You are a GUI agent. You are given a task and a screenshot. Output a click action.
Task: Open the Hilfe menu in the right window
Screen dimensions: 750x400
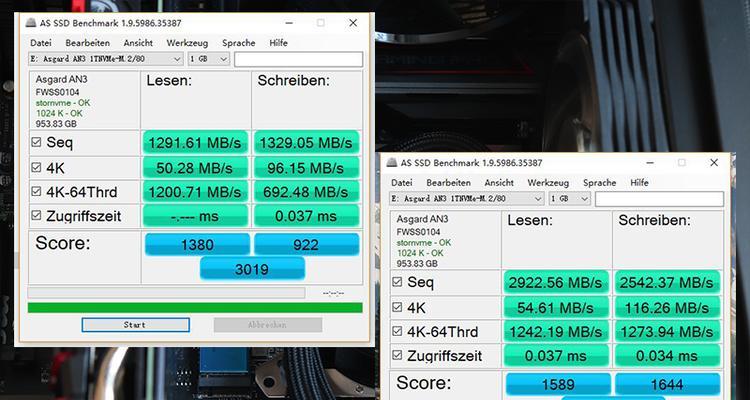tap(640, 183)
